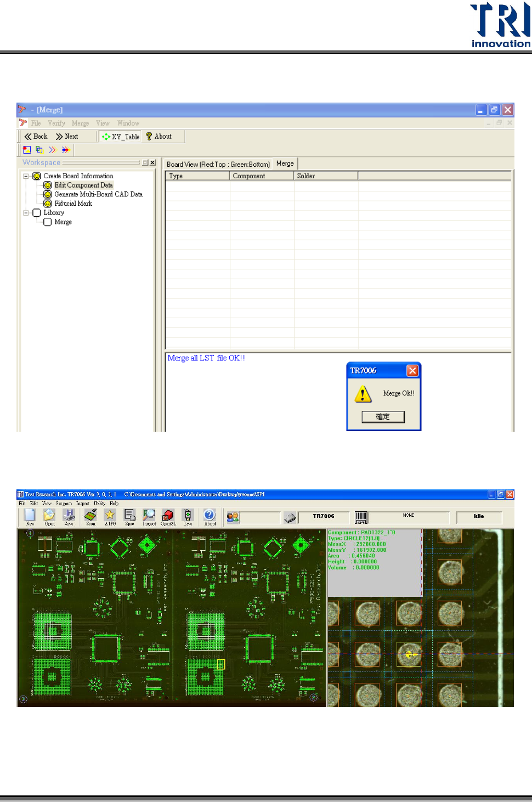
Task: Close the TR7006 message dialog
Action: tap(412, 371)
